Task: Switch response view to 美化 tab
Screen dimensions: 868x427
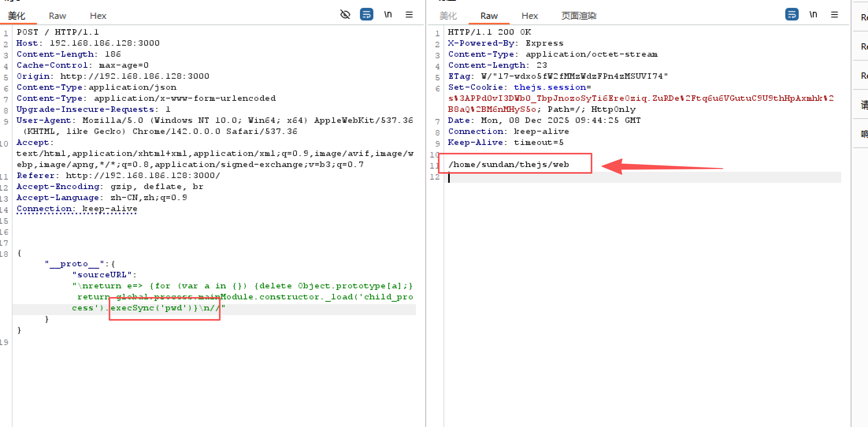Action: click(x=448, y=16)
